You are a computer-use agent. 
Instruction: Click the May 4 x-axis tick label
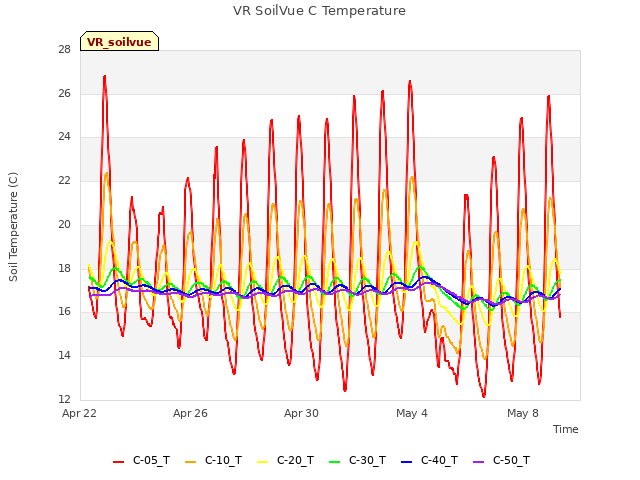click(x=412, y=413)
